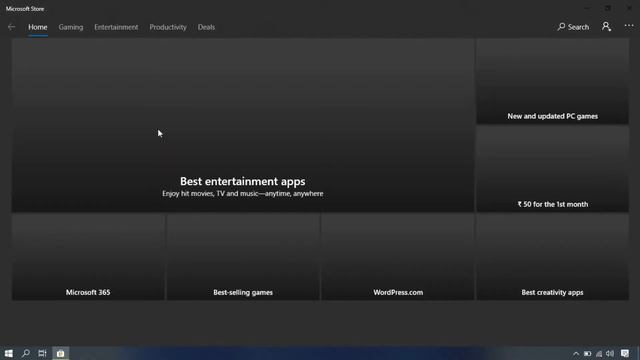Screen dimensions: 640x360
Task: Open the Search box in Store
Action: [573, 27]
